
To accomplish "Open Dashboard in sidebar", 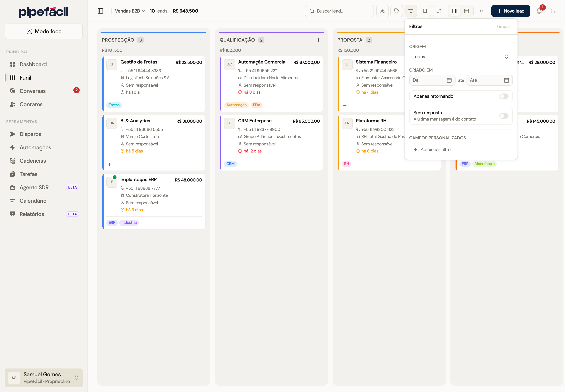I will (44, 64).
